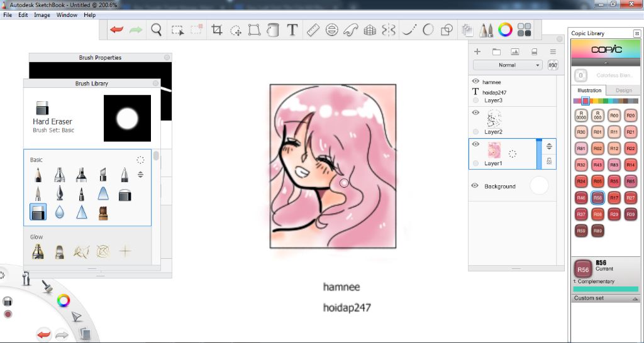The image size is (644, 343).
Task: Select the Crop tool
Action: (x=216, y=30)
